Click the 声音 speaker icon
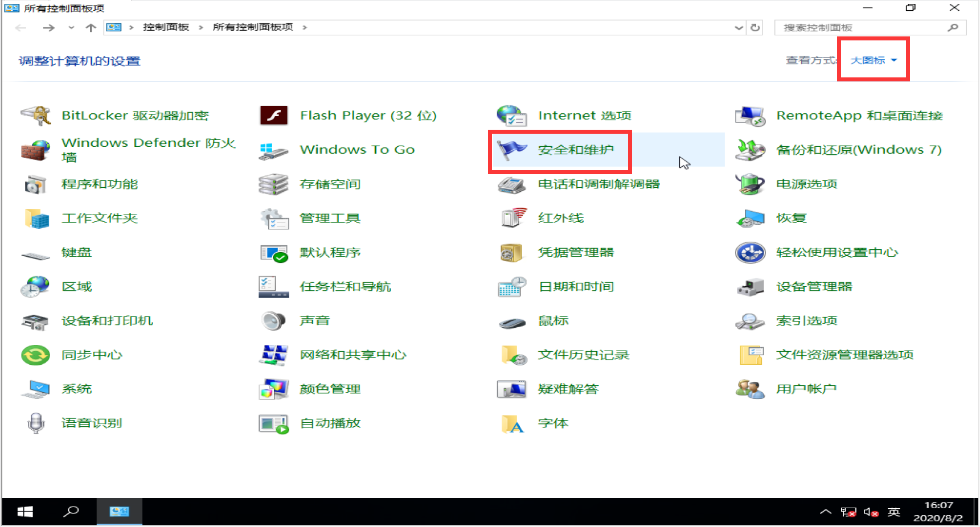The width and height of the screenshot is (980, 527). [274, 321]
